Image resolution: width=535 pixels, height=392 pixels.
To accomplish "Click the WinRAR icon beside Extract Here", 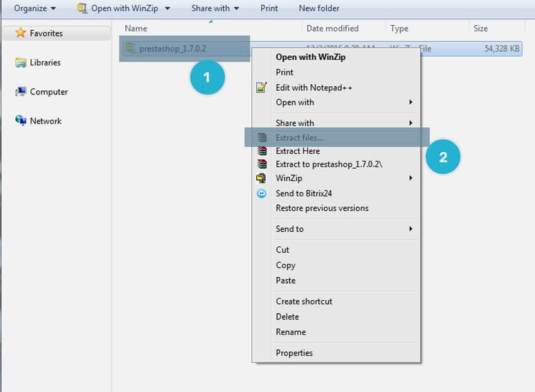I will coord(262,151).
